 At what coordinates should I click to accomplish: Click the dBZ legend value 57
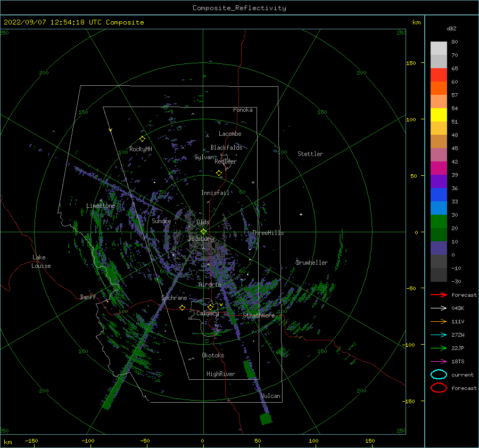(x=455, y=95)
